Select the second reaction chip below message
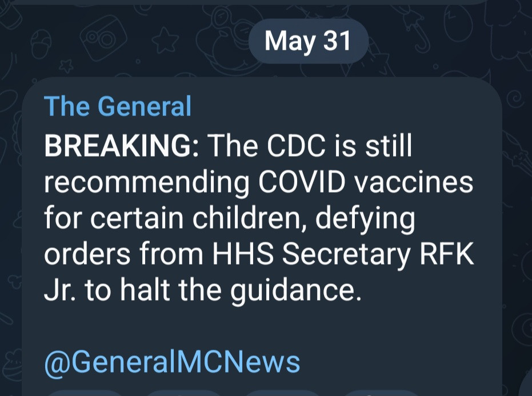 pyautogui.click(x=183, y=393)
